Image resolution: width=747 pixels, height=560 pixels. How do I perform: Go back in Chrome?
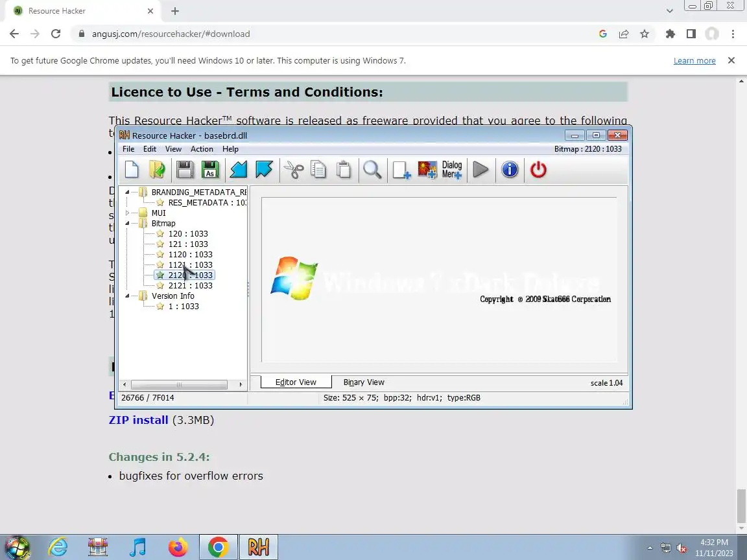[14, 34]
